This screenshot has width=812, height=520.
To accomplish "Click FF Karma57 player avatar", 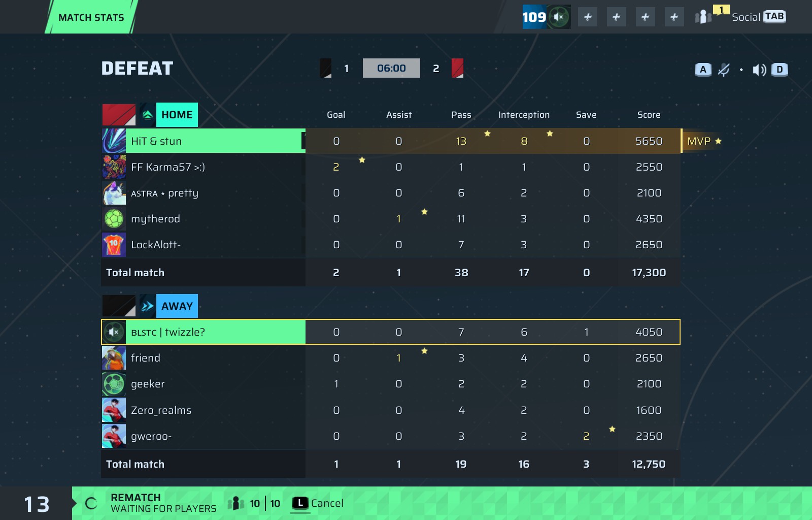I will click(x=114, y=167).
